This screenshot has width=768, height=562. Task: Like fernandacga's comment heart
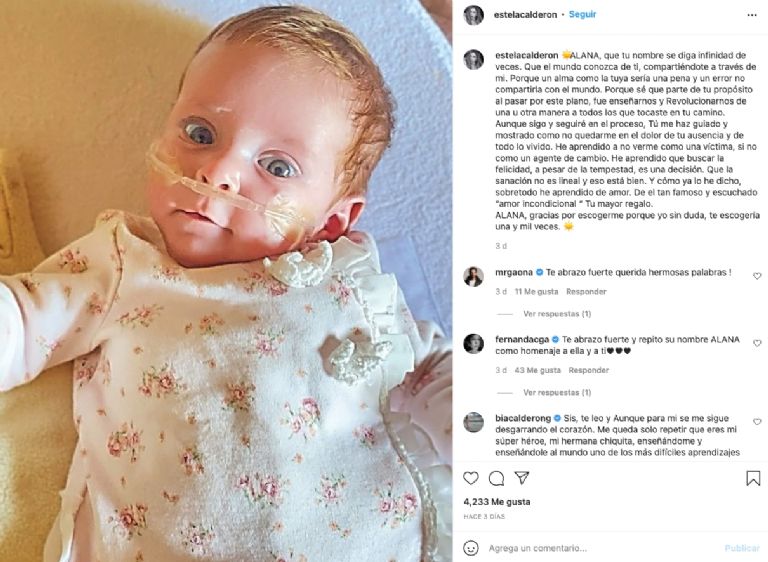[x=757, y=343]
